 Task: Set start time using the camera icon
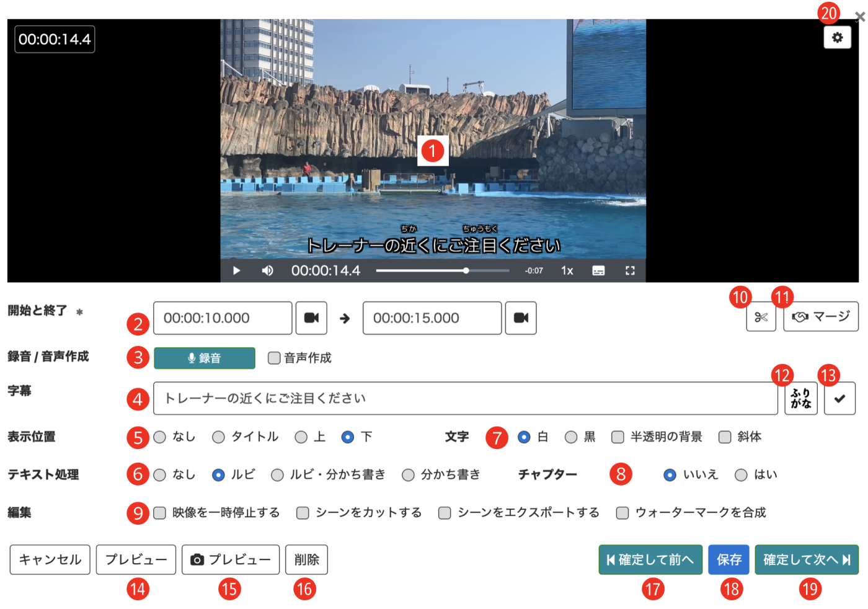pyautogui.click(x=311, y=318)
